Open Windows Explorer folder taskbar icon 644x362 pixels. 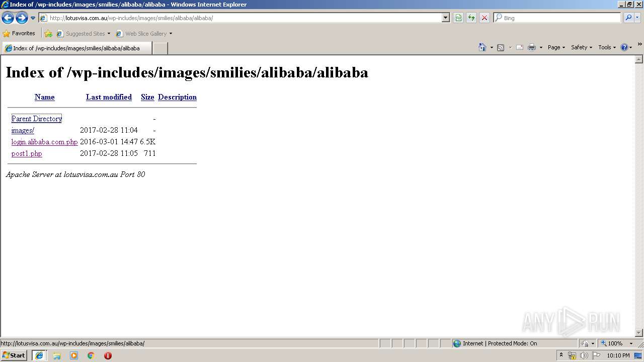57,355
